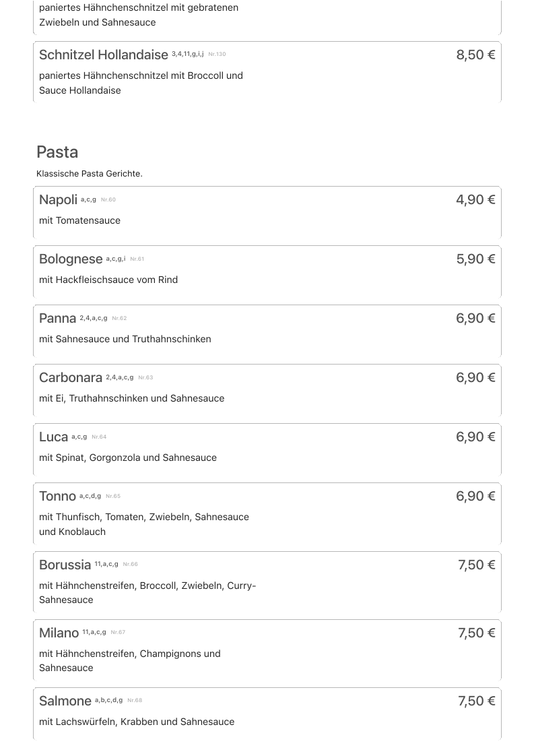Select the Luca pasta dish name
The height and width of the screenshot is (756, 534).
[53, 437]
